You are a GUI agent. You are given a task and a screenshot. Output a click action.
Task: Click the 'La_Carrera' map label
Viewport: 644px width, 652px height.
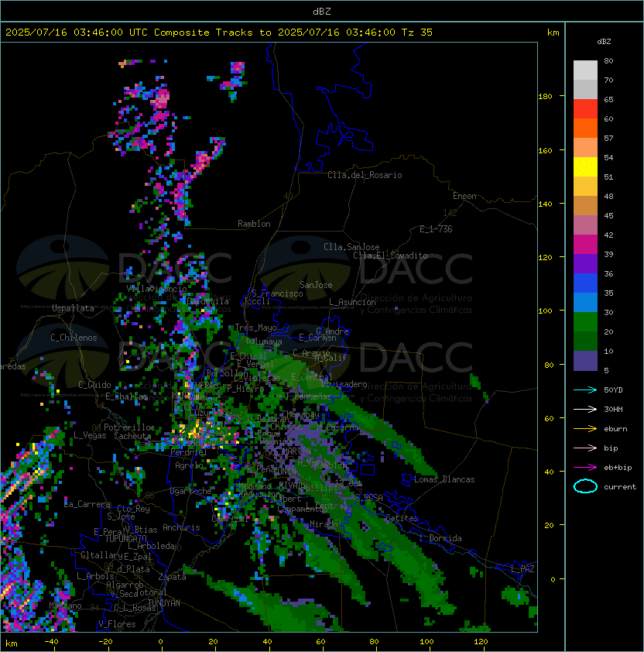[x=87, y=504]
